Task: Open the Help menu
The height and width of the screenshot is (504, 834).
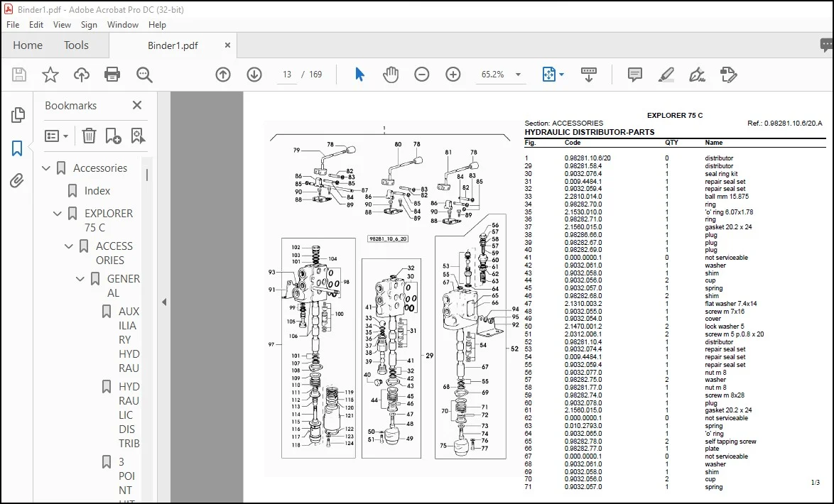Action: (x=157, y=25)
